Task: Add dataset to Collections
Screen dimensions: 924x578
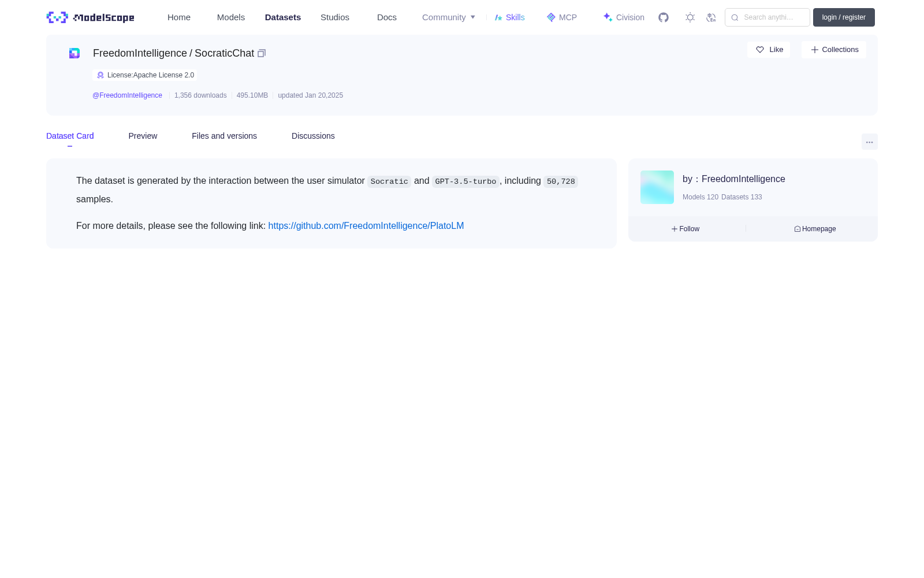Action: coord(834,50)
